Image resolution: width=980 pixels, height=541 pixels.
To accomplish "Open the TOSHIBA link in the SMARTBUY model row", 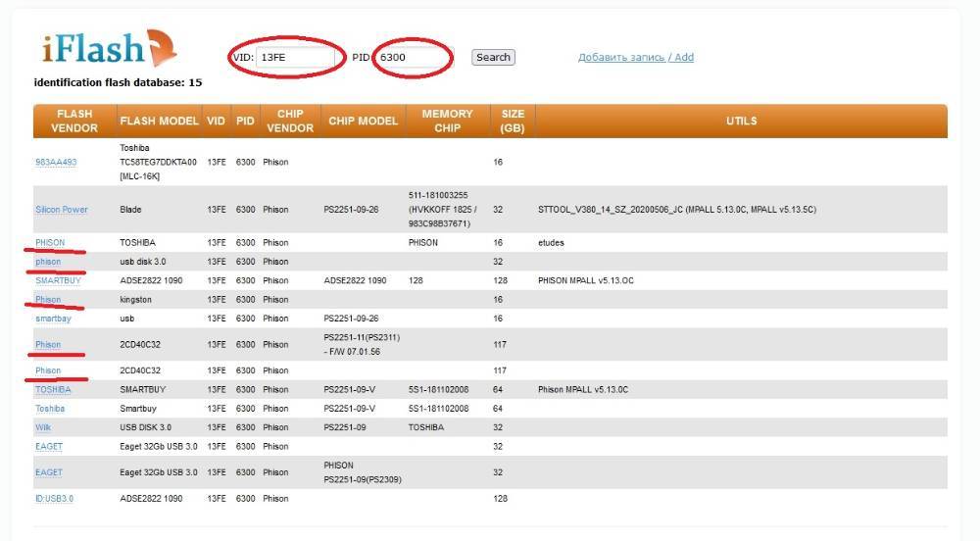I will click(53, 390).
